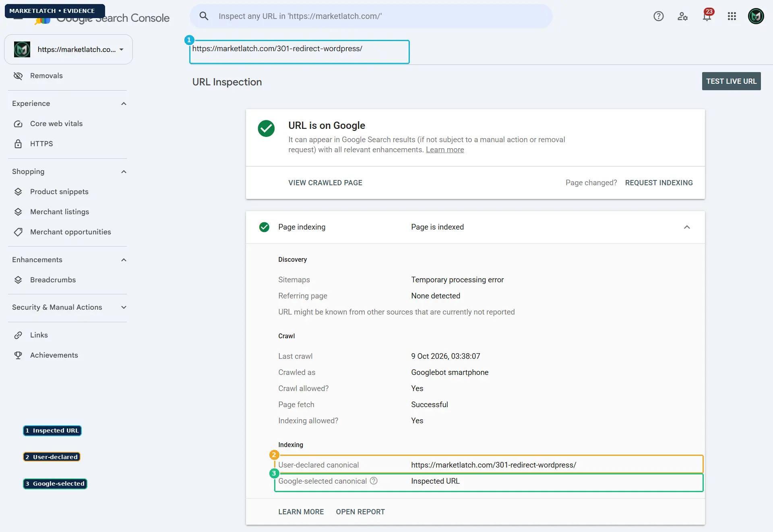Click the 'URL Inspection' heading
773x532 pixels.
227,82
